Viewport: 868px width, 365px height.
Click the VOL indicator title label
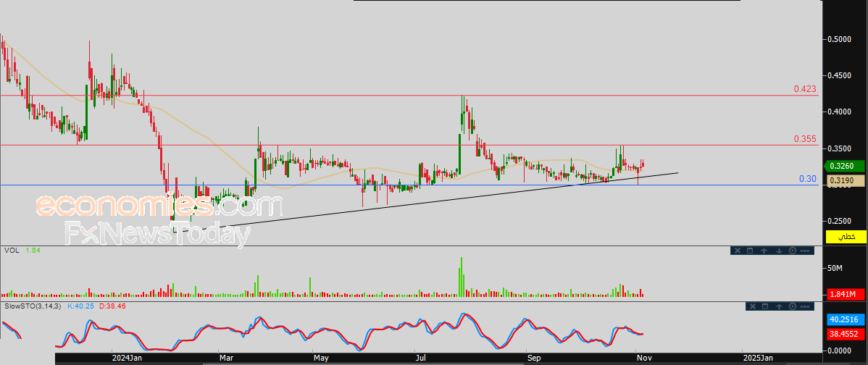(11, 251)
